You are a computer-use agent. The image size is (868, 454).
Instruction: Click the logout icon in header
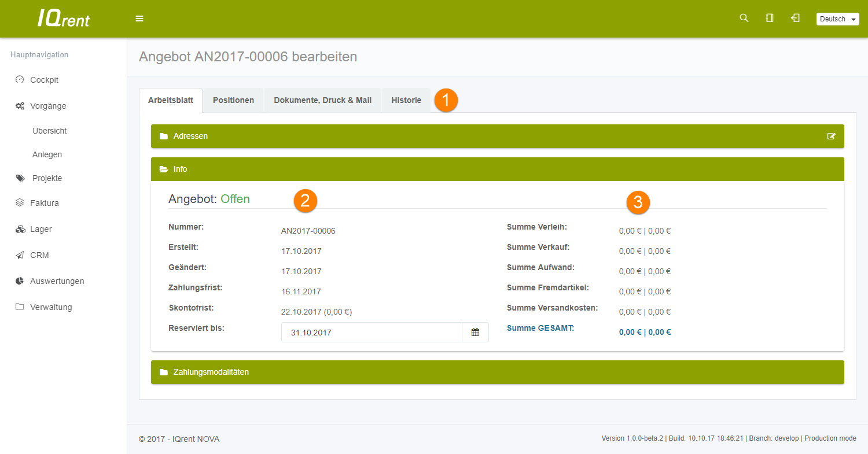coord(796,18)
